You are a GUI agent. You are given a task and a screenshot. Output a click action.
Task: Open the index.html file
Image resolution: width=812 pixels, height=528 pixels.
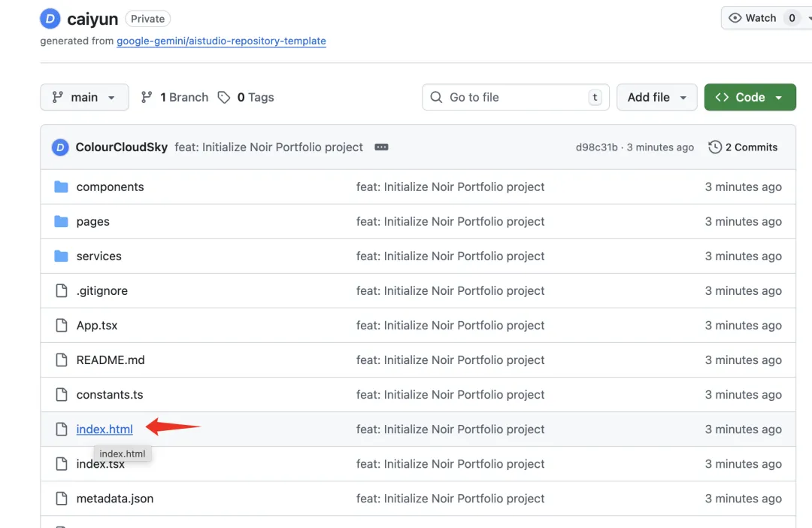click(105, 429)
